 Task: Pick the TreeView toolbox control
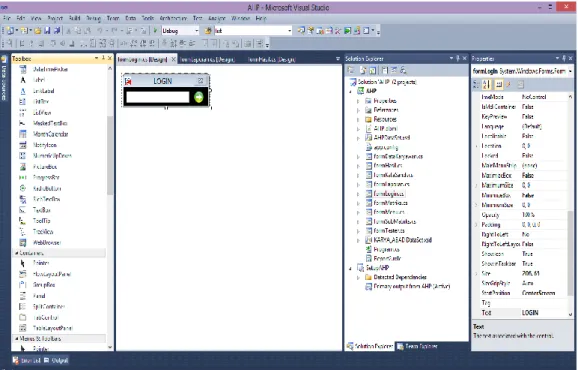click(43, 231)
